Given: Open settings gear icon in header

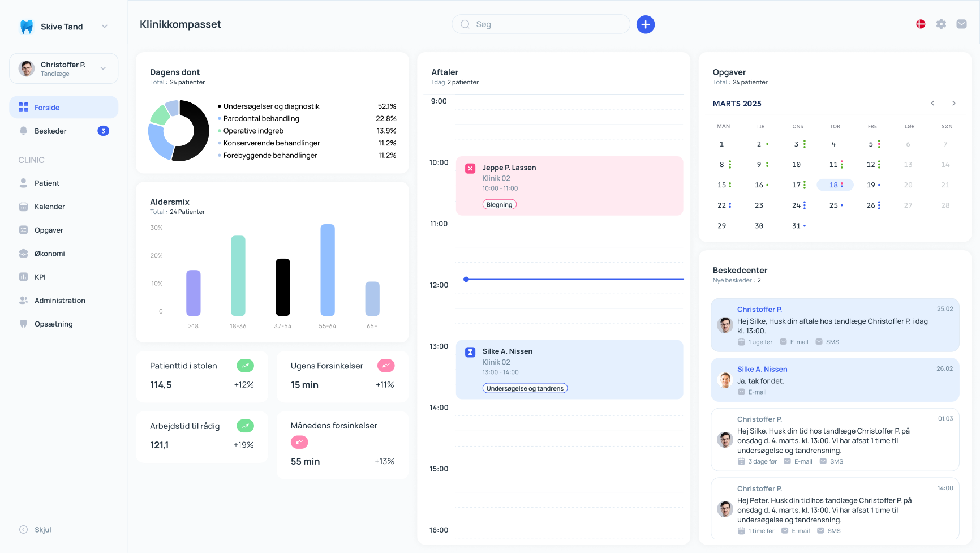Looking at the screenshot, I should (x=941, y=24).
